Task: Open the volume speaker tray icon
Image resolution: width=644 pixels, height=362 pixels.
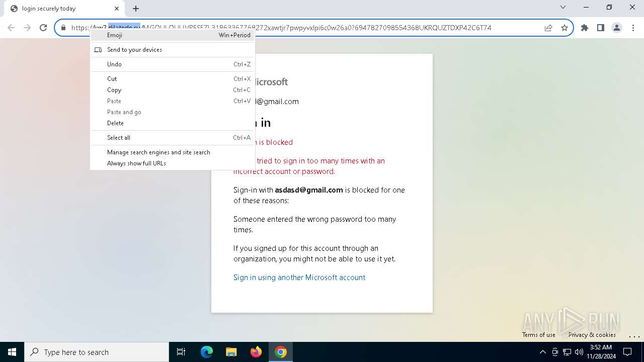Action: pyautogui.click(x=579, y=352)
